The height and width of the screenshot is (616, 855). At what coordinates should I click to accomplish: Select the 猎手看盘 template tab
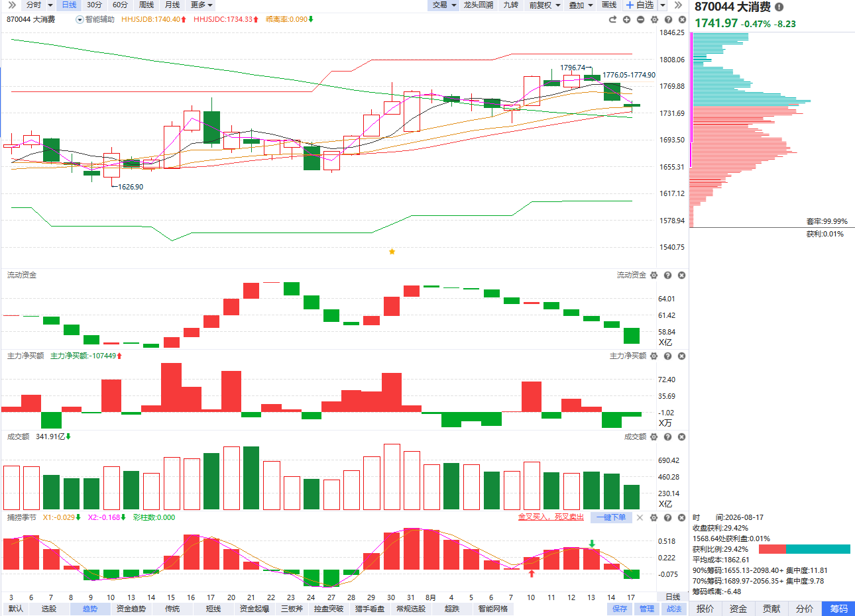370,609
